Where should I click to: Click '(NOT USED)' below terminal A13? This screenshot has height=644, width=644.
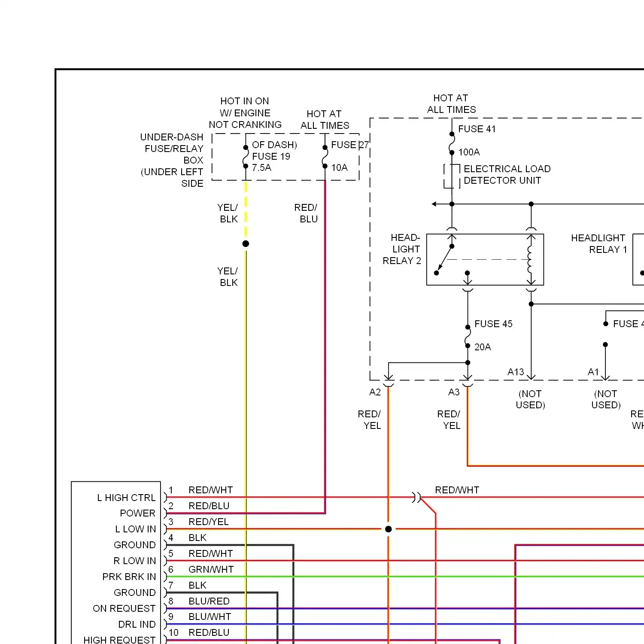530,399
